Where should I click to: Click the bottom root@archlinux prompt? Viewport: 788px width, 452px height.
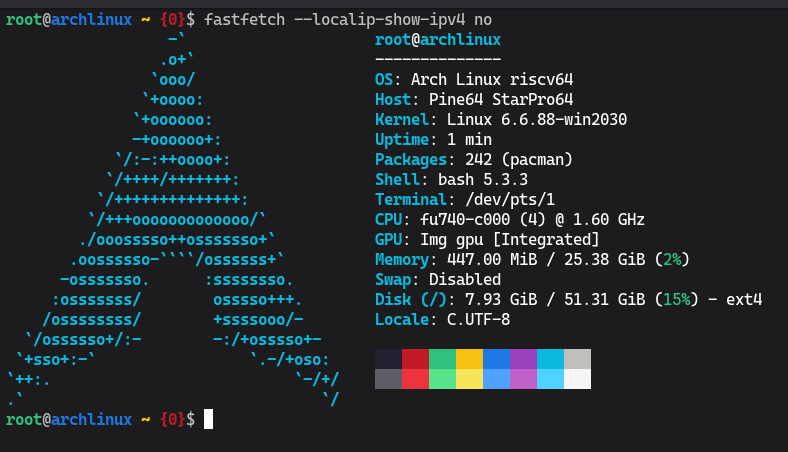101,419
